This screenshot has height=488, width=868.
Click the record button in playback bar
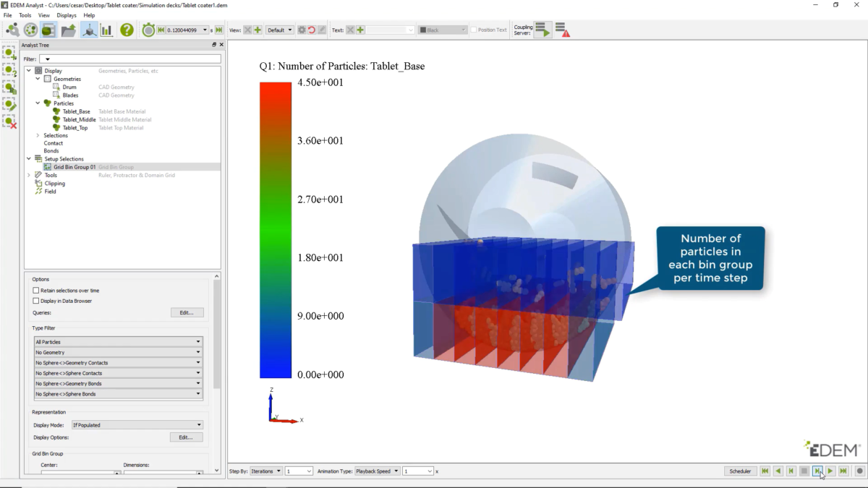point(860,471)
